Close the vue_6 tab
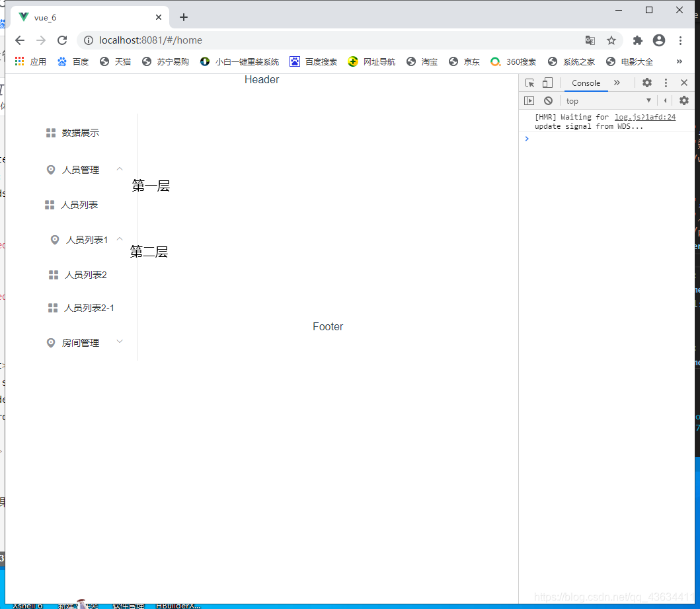This screenshot has width=700, height=609. (159, 17)
